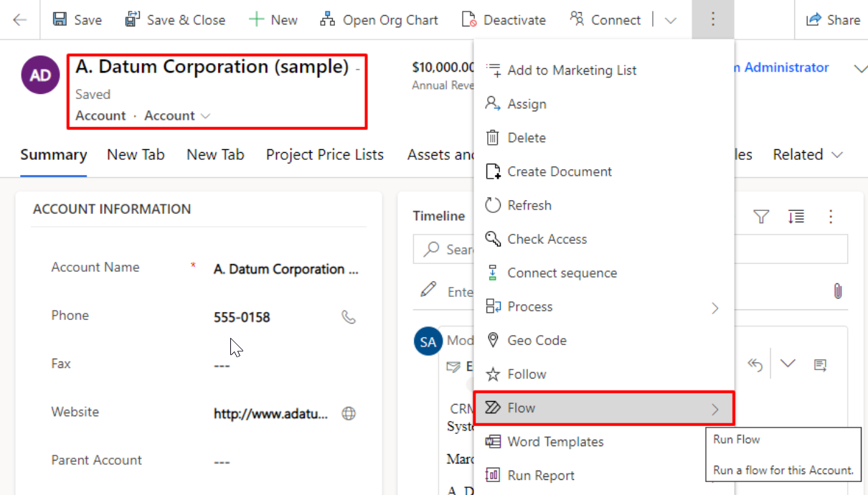Click the timeline record note icon
Image resolution: width=868 pixels, height=495 pixels.
point(820,365)
